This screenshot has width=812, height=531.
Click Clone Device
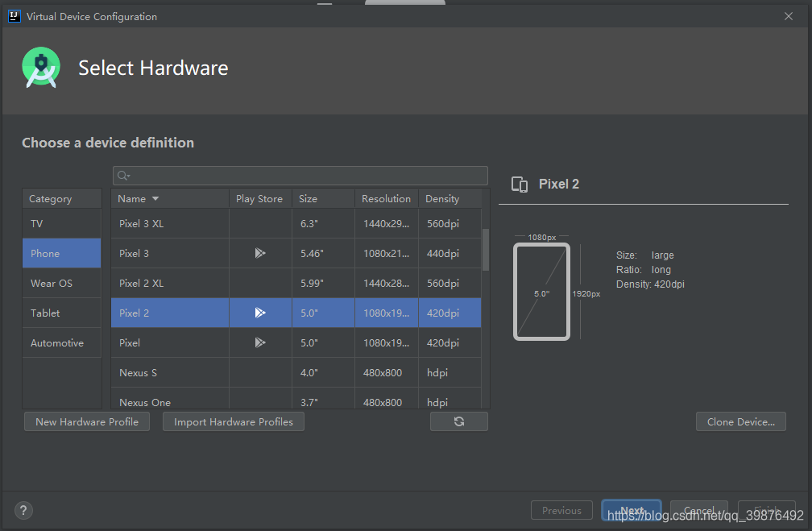coord(740,421)
